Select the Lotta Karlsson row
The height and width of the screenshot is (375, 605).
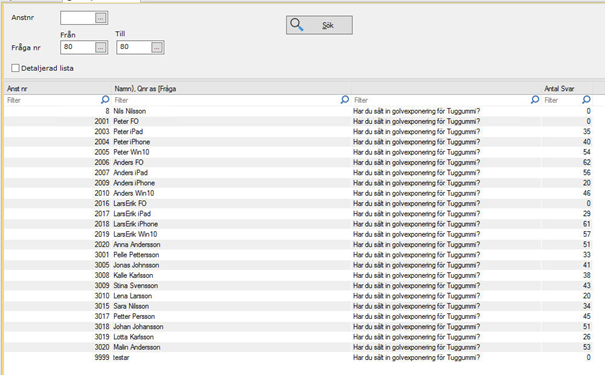(x=298, y=337)
